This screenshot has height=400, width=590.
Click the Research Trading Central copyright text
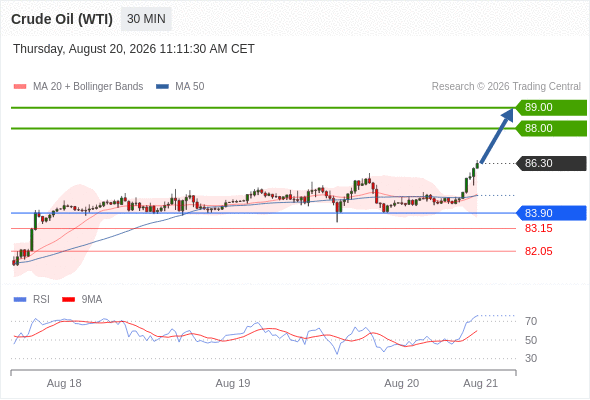pyautogui.click(x=506, y=87)
